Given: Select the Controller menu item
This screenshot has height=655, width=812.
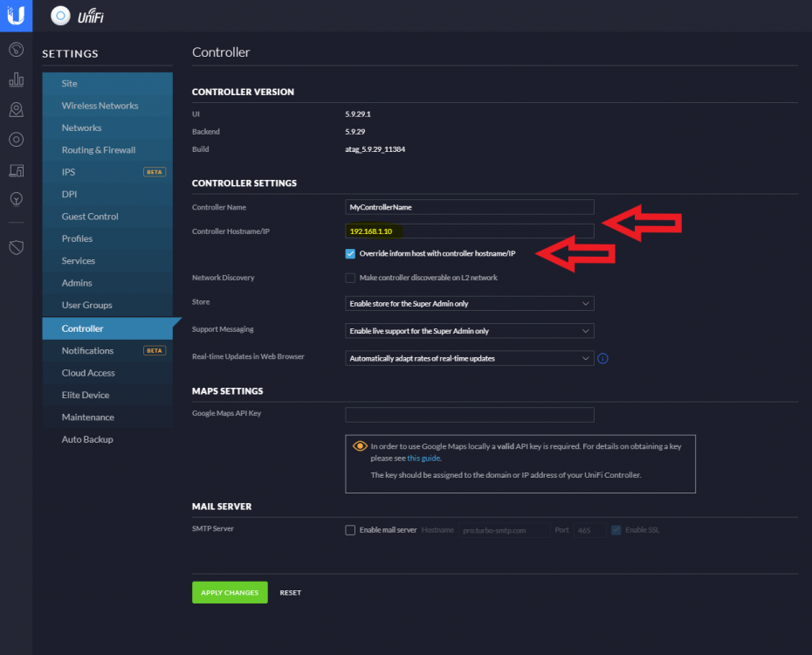Looking at the screenshot, I should 107,328.
